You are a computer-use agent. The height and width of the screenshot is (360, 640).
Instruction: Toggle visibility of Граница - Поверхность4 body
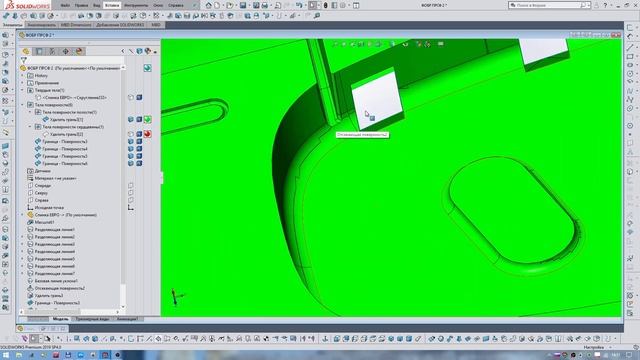click(131, 149)
